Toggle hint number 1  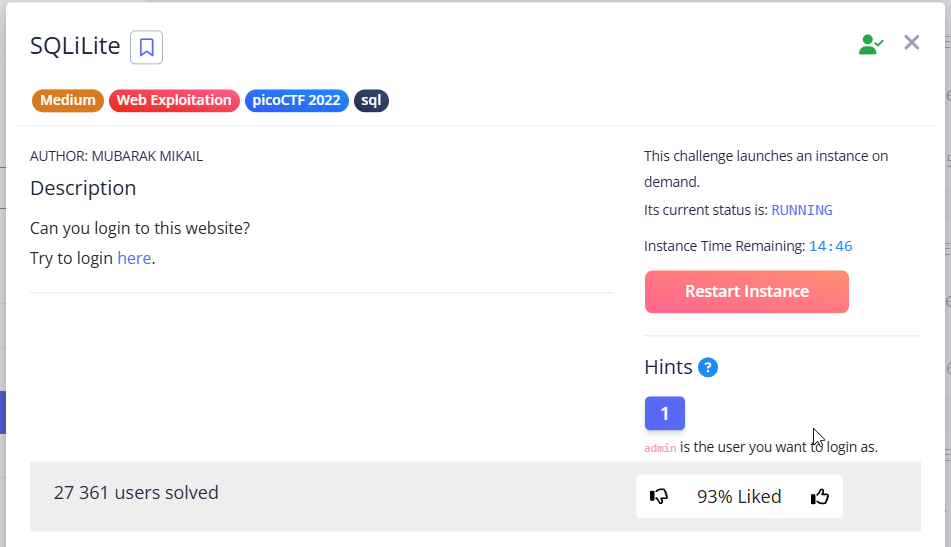(x=664, y=413)
